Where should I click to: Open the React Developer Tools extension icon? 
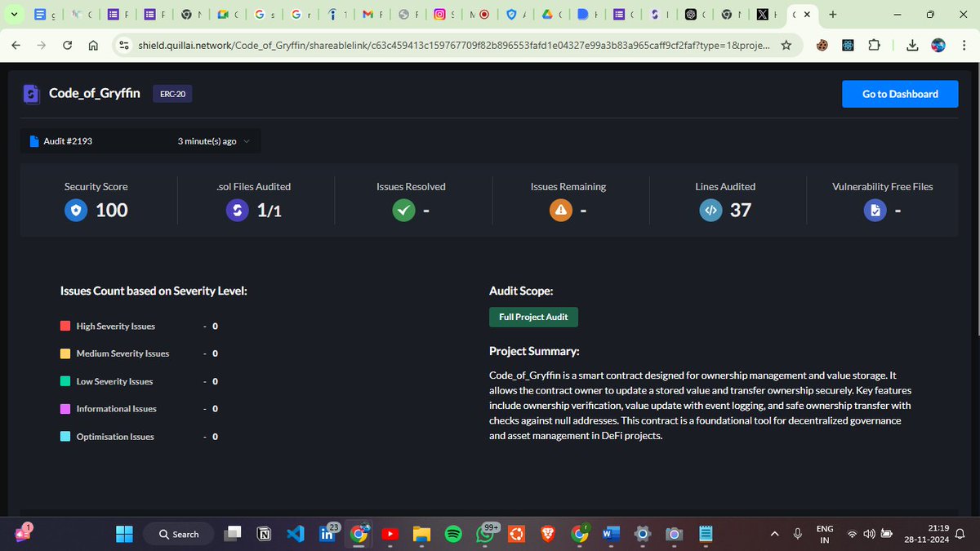coord(847,46)
